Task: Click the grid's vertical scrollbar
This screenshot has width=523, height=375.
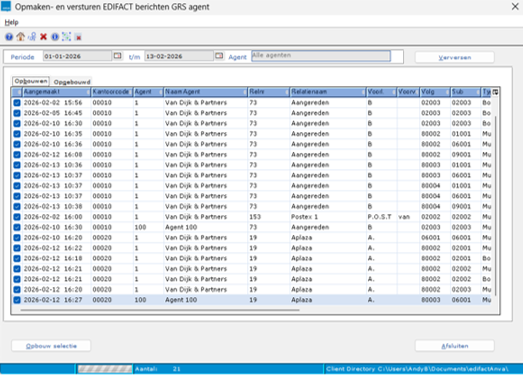Action: pyautogui.click(x=495, y=205)
